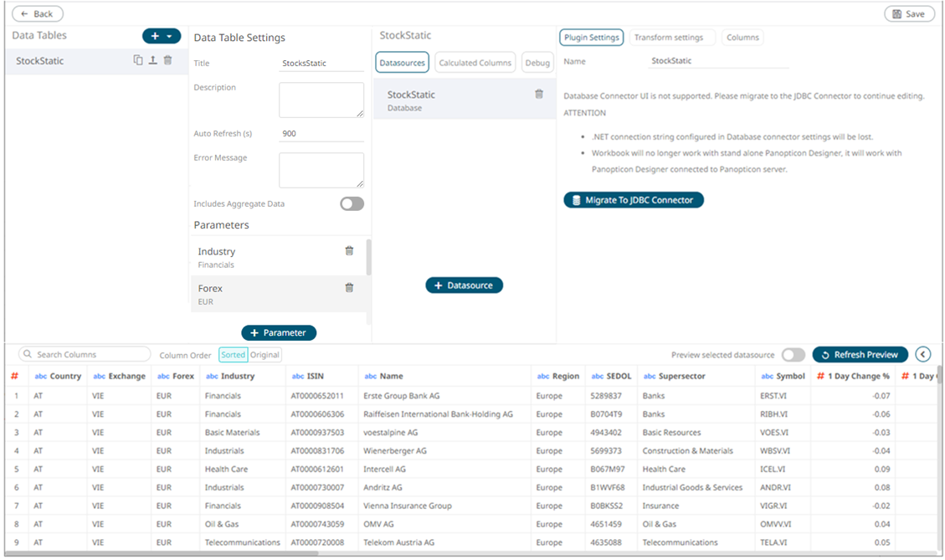This screenshot has width=945, height=560.
Task: Select Original column order
Action: click(265, 355)
